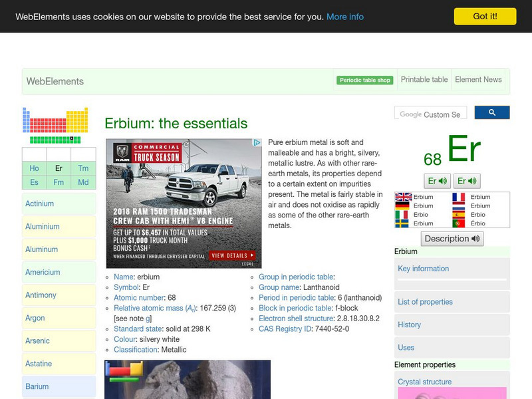Open the Periodic table shop link
The height and width of the screenshot is (399, 532).
[365, 80]
